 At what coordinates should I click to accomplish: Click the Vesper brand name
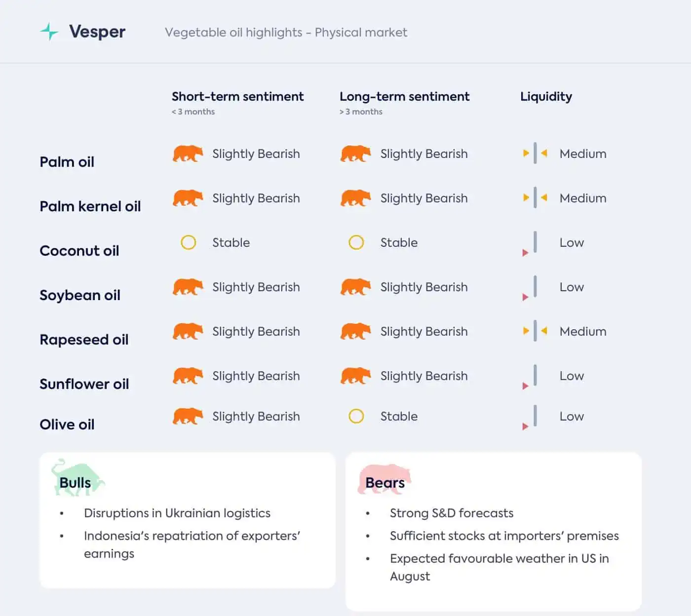(97, 32)
